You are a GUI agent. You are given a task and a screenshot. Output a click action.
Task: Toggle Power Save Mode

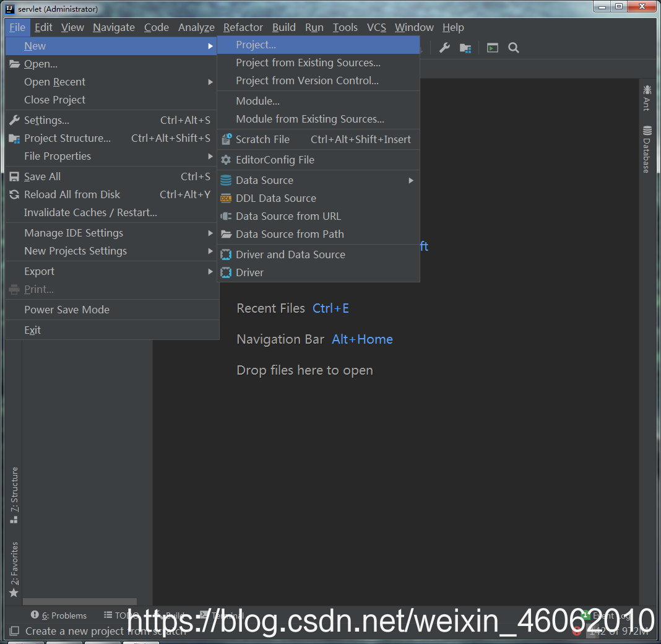(x=111, y=310)
